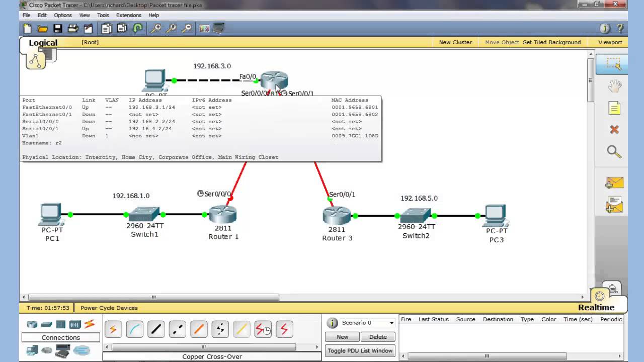
Task: Choose the Inspect magnifier tool
Action: [x=614, y=151]
